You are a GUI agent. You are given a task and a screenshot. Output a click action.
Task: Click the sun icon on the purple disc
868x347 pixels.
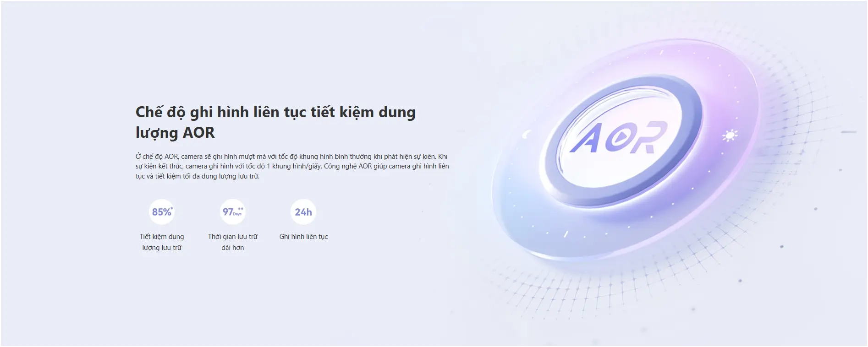pyautogui.click(x=729, y=136)
